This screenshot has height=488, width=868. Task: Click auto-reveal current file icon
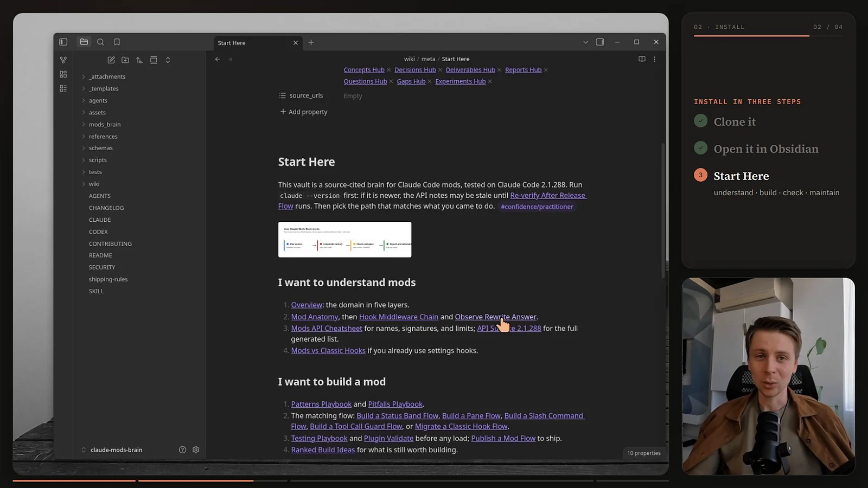pos(154,60)
